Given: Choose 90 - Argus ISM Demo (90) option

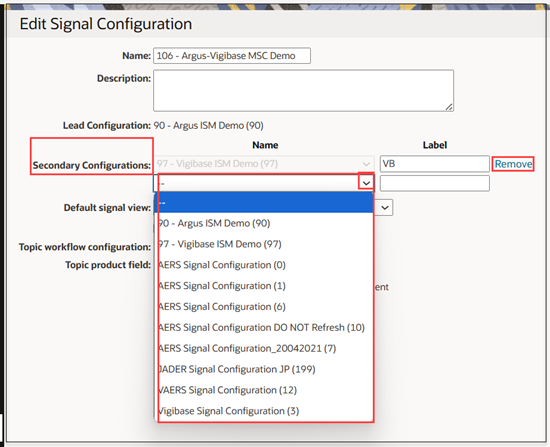Looking at the screenshot, I should (263, 223).
